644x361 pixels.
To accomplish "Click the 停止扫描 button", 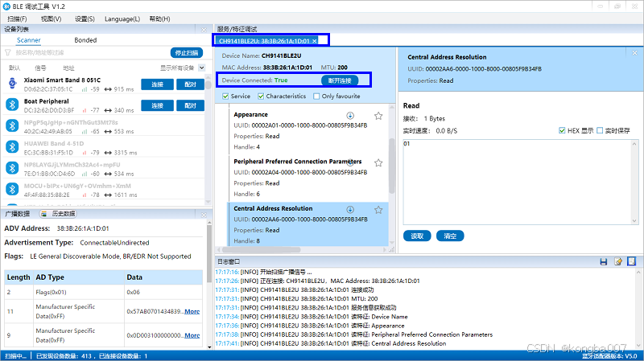I will click(187, 52).
